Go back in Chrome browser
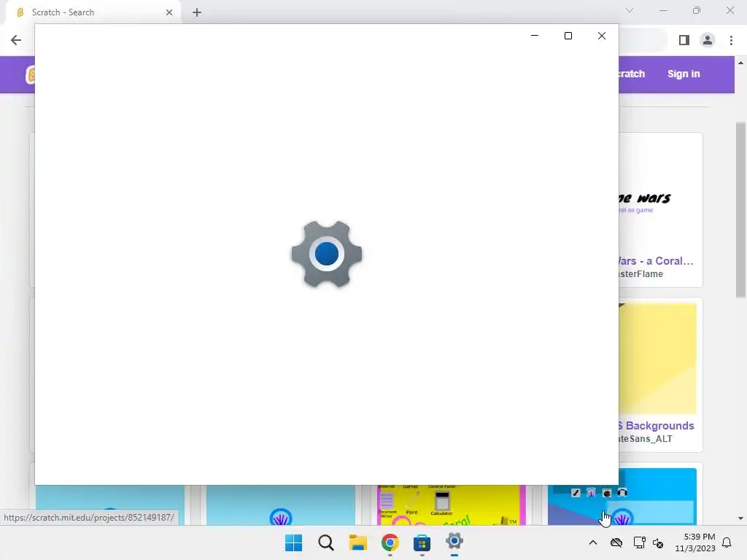This screenshot has height=560, width=747. coord(16,40)
